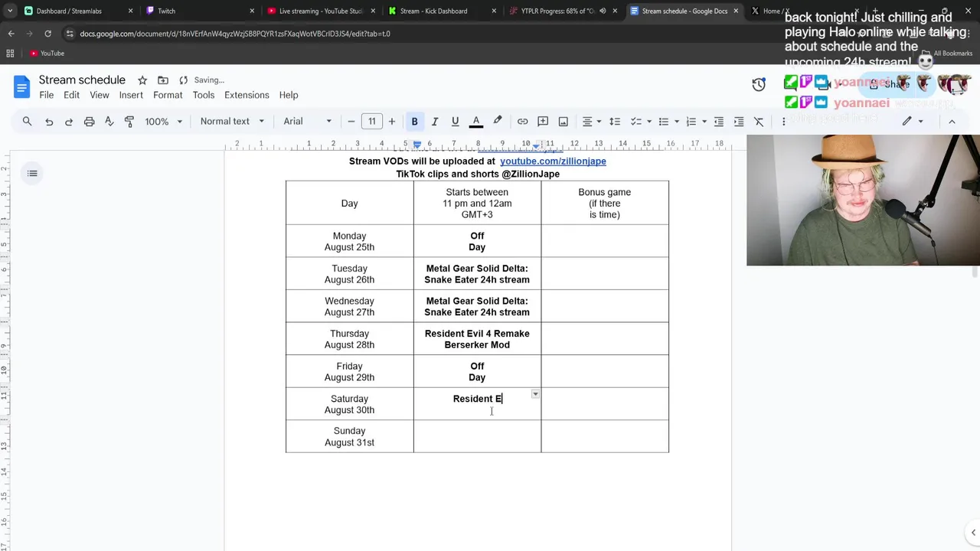Click the Google Docs home icon
Viewport: 980px width, 551px height.
click(x=21, y=87)
